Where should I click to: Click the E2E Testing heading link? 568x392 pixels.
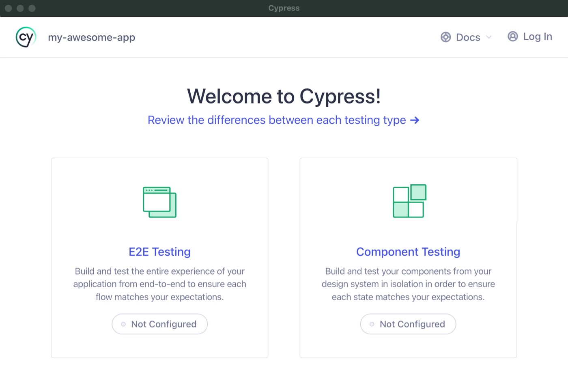tap(159, 252)
